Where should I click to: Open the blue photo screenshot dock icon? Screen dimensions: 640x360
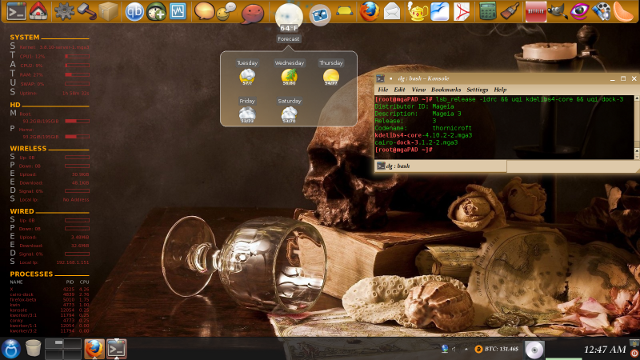320,16
